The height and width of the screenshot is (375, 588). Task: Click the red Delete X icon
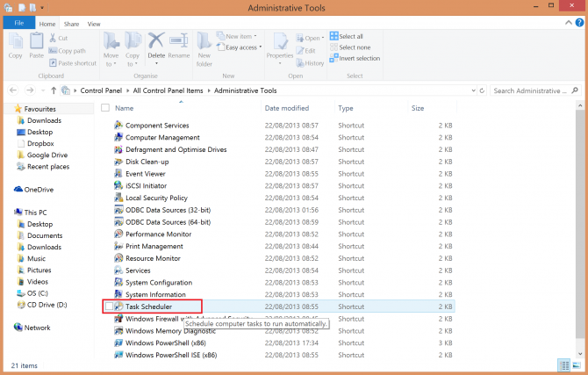point(156,41)
